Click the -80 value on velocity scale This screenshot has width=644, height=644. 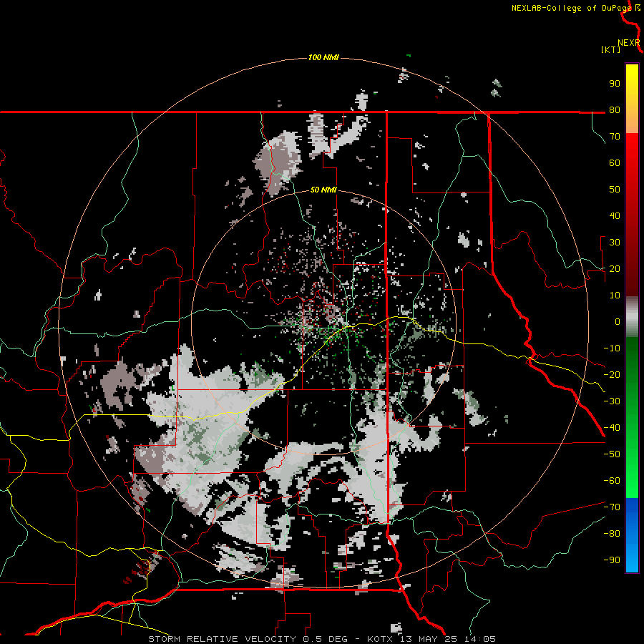(612, 534)
